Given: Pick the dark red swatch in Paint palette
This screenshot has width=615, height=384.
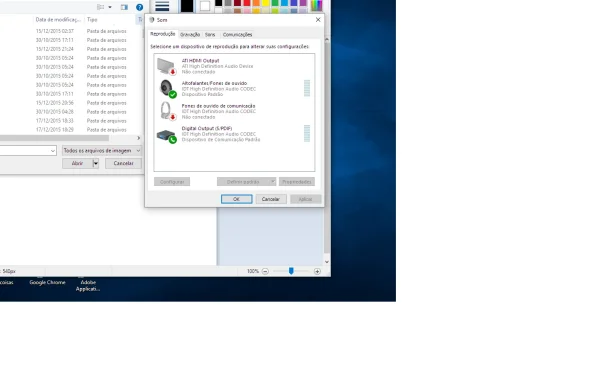Looking at the screenshot, I should click(x=237, y=3).
